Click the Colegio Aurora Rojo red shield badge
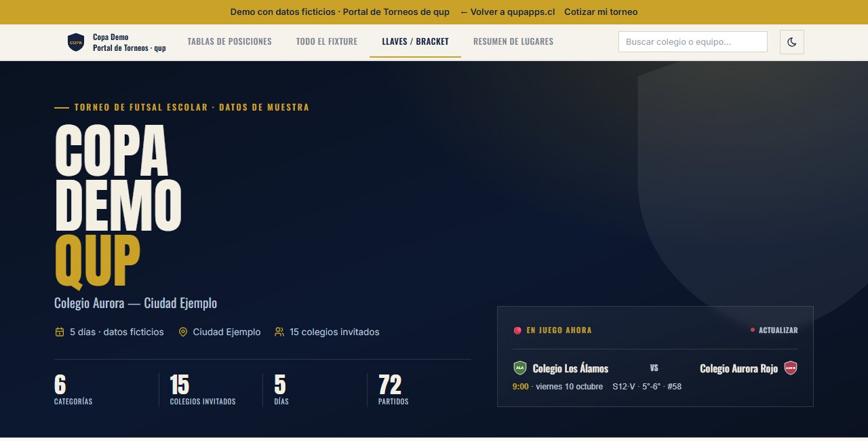868x441 pixels. click(791, 368)
